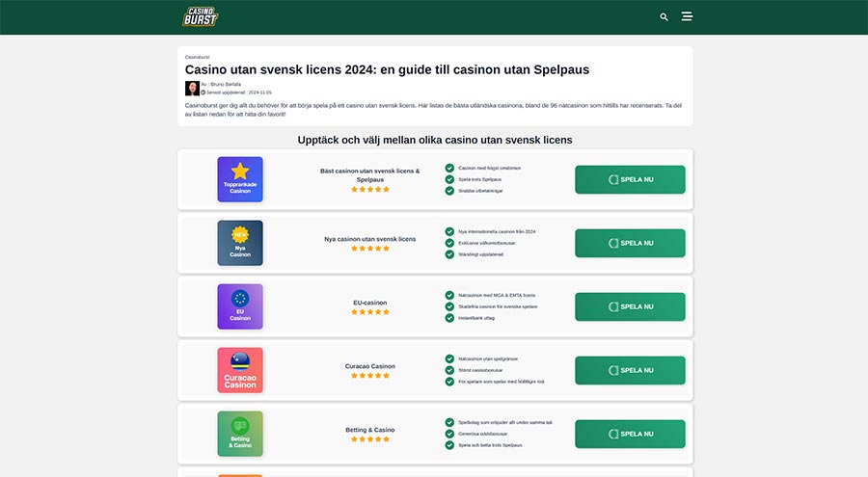Click 'Skattefria casinon för svenska spelare' text

498,306
